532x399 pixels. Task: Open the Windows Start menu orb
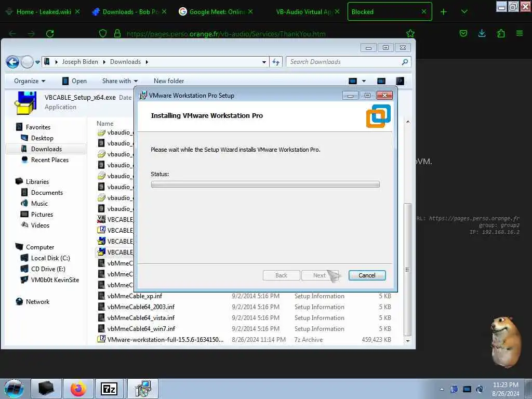coord(14,389)
